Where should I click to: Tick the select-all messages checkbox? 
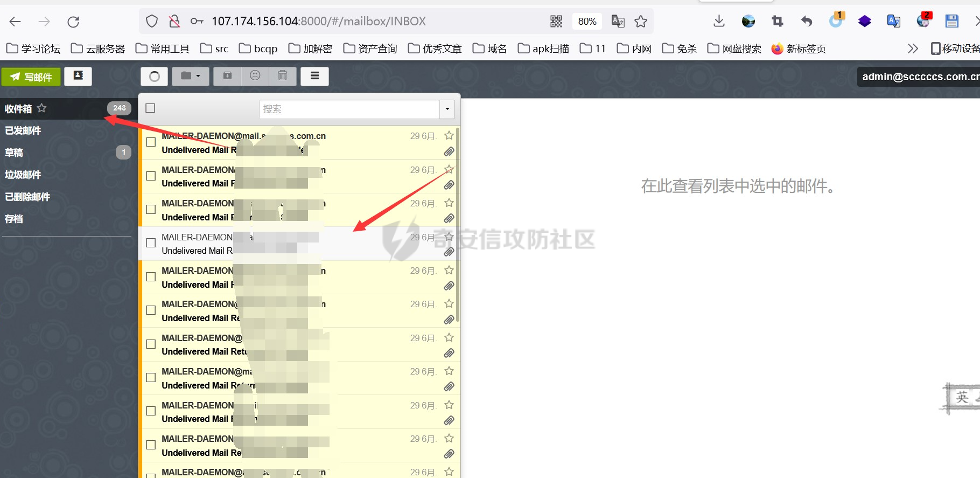pos(150,108)
